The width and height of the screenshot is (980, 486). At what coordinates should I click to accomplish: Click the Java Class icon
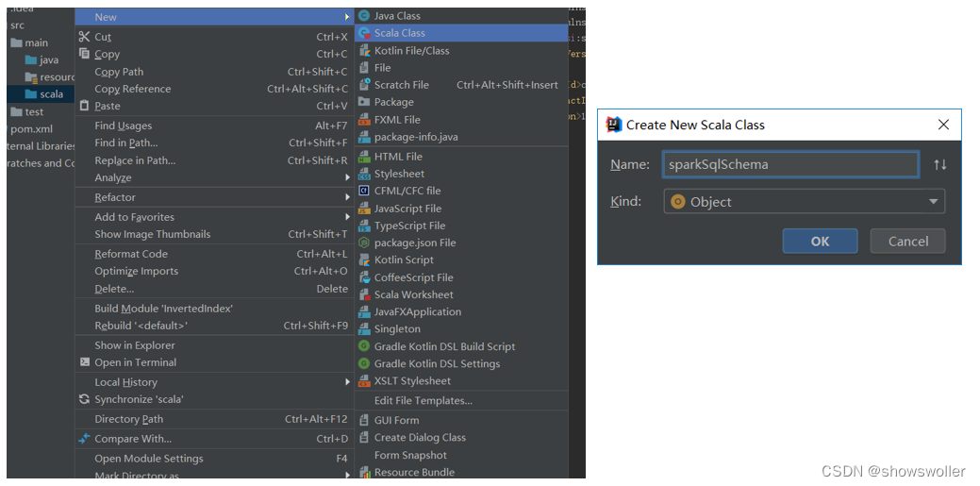click(364, 16)
